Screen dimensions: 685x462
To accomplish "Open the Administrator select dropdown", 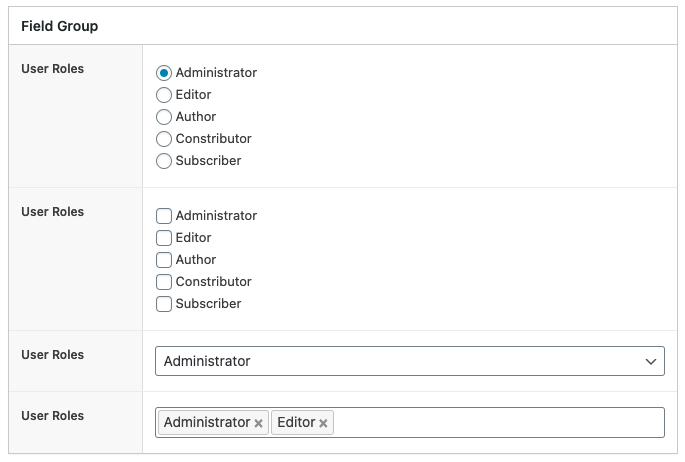I will click(x=400, y=361).
